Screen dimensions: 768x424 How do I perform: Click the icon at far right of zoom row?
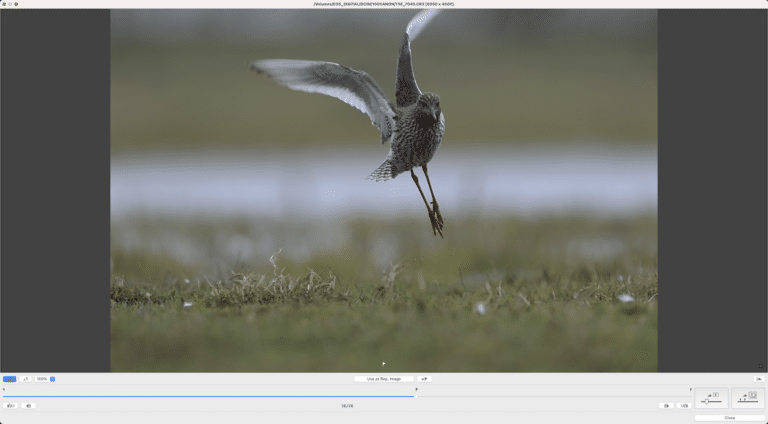point(759,379)
